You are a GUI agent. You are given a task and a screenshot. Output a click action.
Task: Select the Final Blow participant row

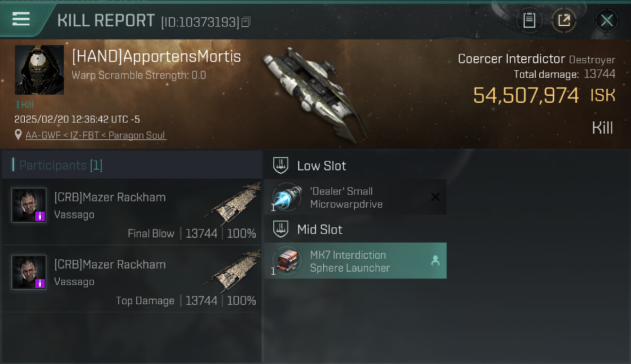tap(132, 212)
